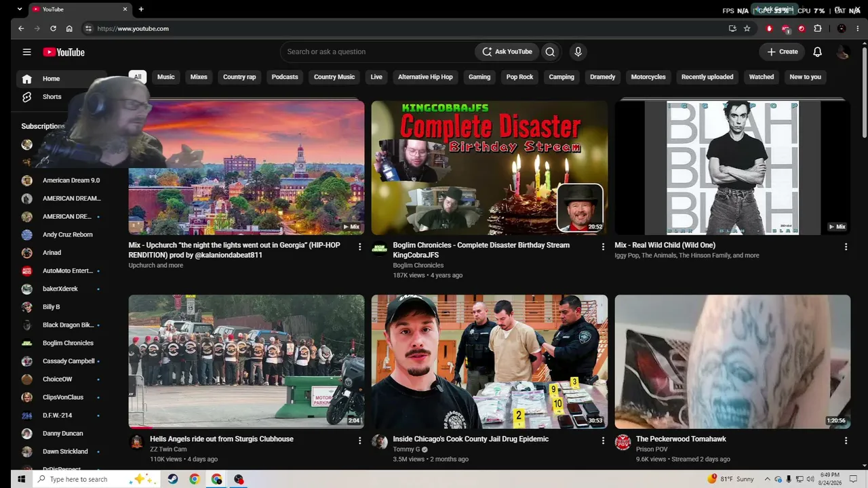Close the YouTube browser tab

coord(125,9)
